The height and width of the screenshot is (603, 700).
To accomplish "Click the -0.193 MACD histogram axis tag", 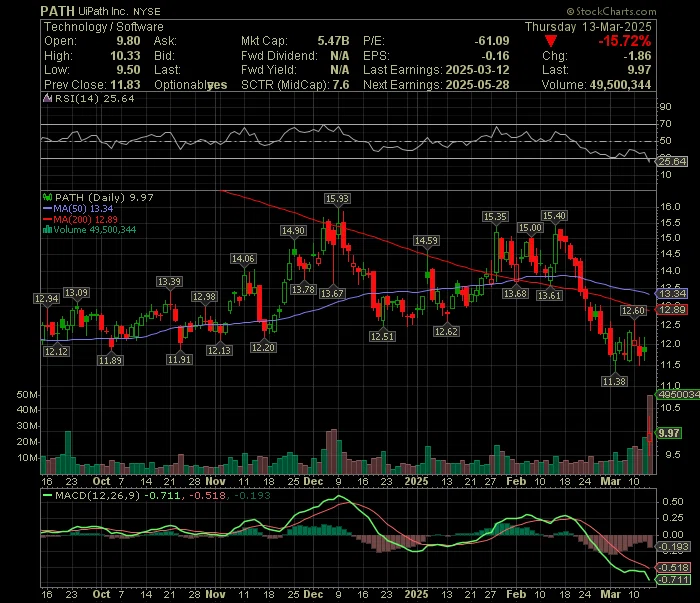I will point(673,547).
